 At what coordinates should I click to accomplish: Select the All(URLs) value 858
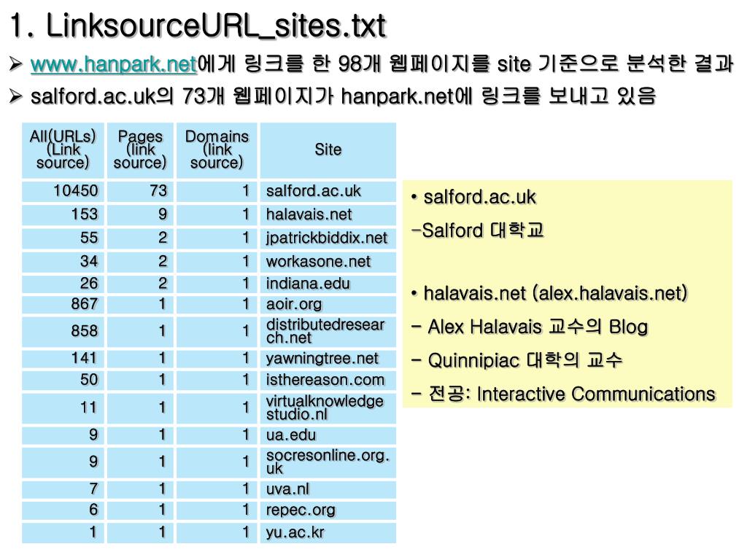(85, 330)
